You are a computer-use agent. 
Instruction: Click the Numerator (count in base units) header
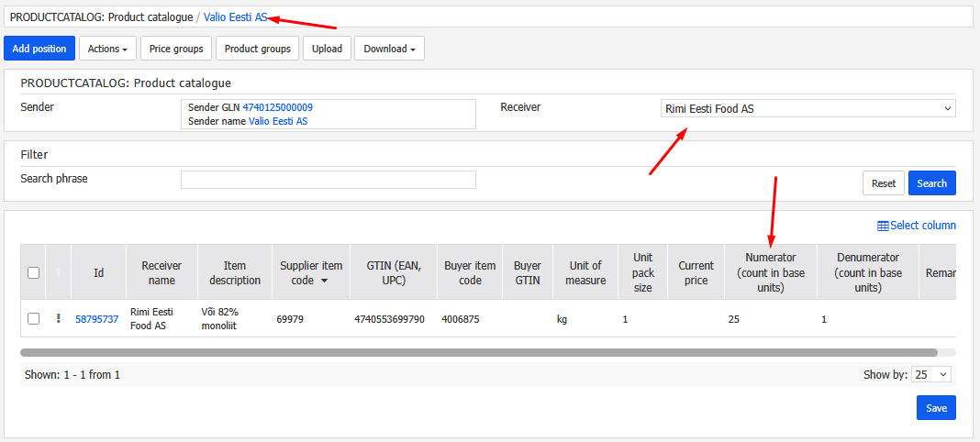(771, 272)
